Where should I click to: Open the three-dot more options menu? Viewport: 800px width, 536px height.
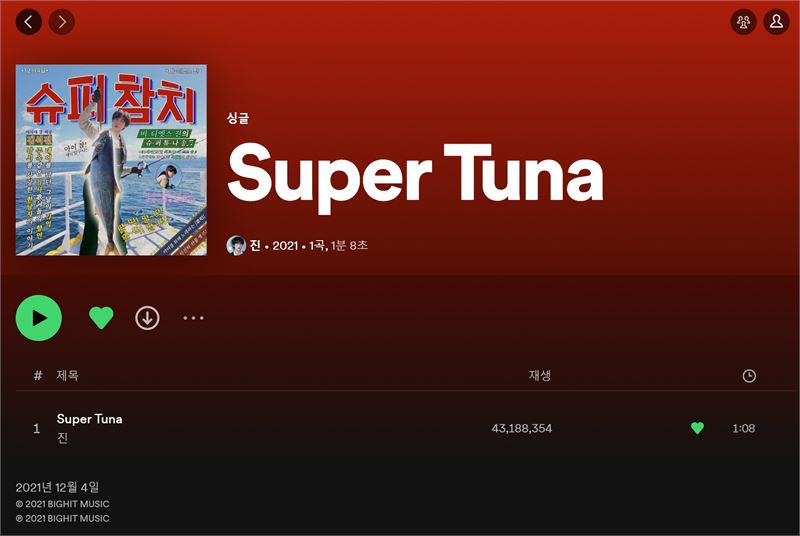pos(193,318)
